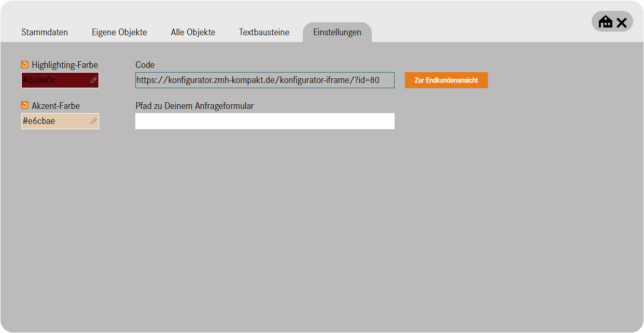Screen dimensions: 644x333
Task: Click the pencil icon in Akzent-Farbe field
Action: pyautogui.click(x=93, y=121)
